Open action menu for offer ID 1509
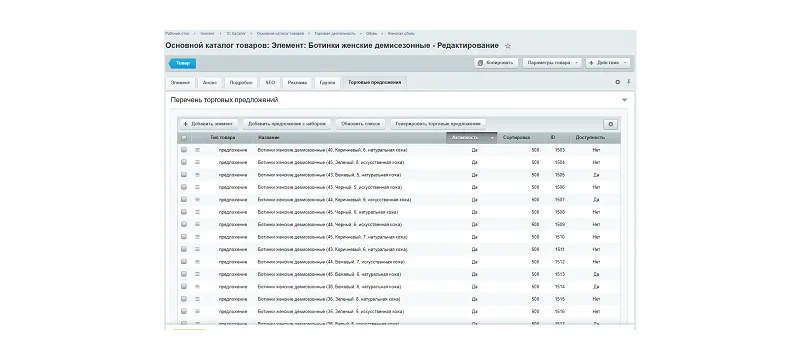 point(197,224)
